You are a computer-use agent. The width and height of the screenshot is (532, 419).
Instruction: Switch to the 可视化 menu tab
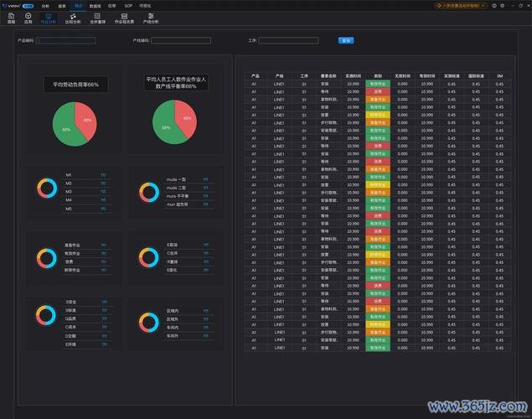tap(145, 6)
